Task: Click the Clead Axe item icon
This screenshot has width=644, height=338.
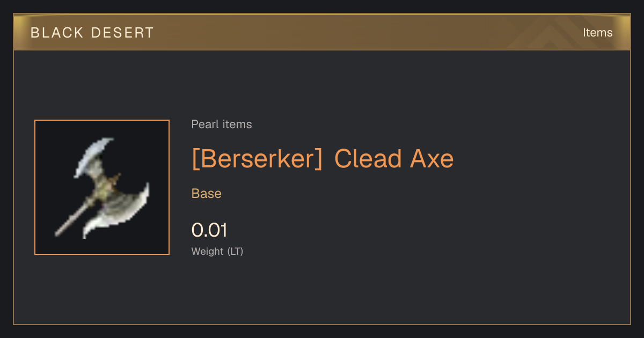Action: (102, 187)
